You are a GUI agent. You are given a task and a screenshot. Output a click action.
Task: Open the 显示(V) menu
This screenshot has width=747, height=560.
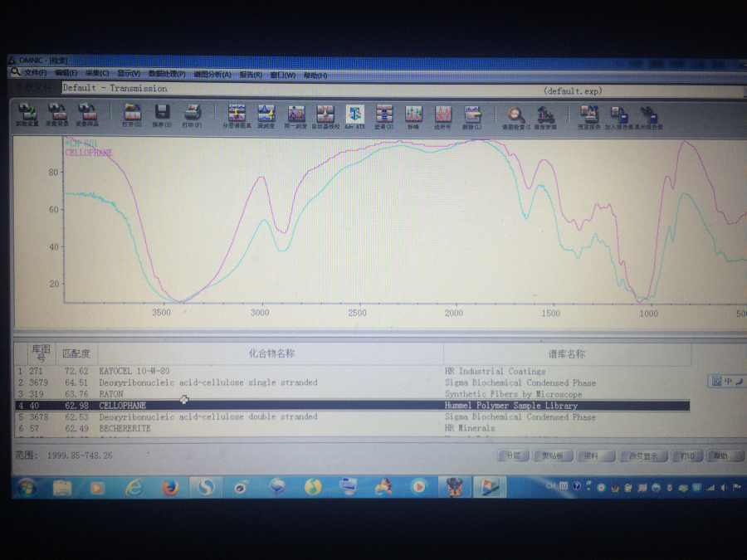pos(129,73)
